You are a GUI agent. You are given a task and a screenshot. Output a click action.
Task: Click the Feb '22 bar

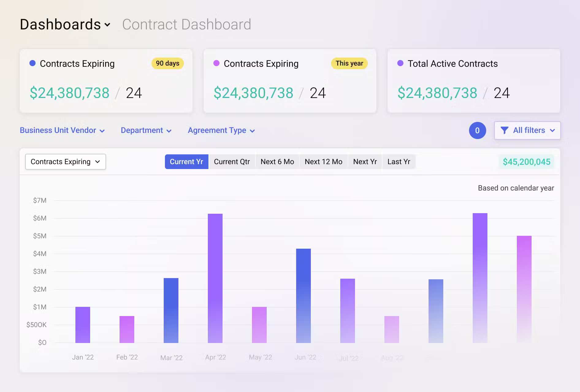click(x=127, y=329)
